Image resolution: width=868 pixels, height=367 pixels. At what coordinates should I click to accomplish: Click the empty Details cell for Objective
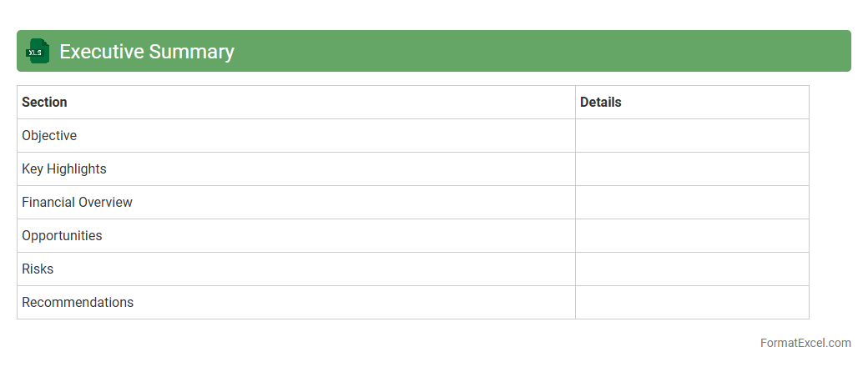click(x=692, y=136)
